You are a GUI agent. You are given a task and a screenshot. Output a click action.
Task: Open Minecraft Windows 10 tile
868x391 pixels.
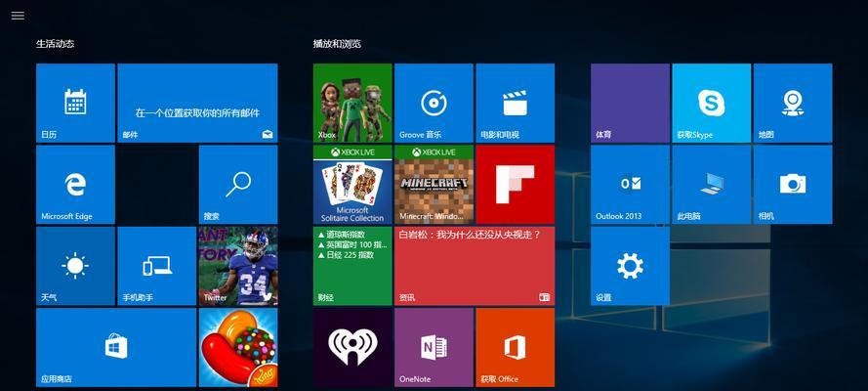434,185
